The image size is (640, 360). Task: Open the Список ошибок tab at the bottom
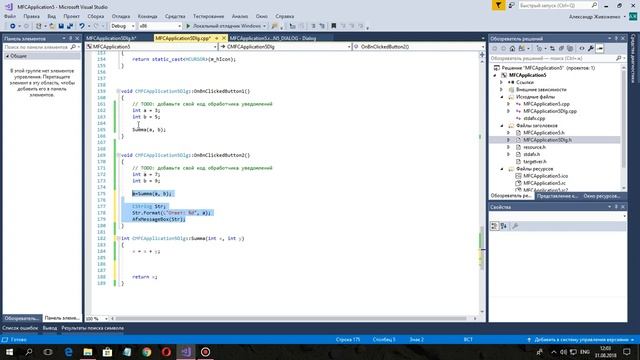(x=20, y=328)
